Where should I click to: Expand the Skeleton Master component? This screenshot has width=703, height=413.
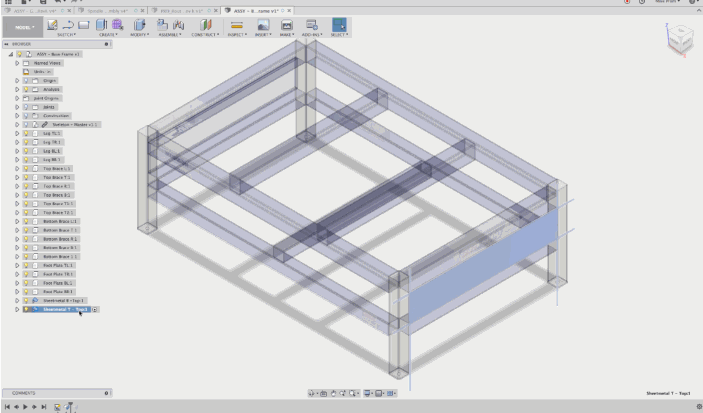pyautogui.click(x=17, y=125)
